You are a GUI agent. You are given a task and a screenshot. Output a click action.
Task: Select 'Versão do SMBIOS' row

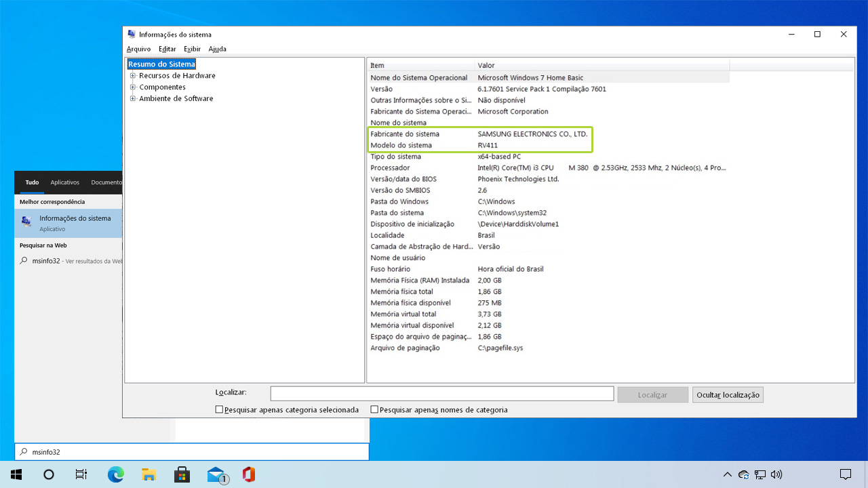548,190
